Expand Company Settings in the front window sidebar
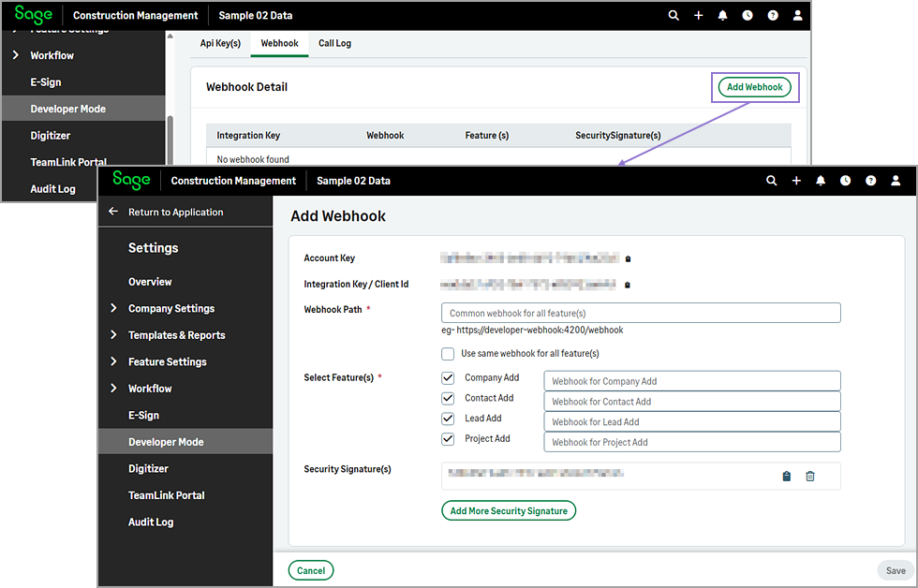The height and width of the screenshot is (588, 918). (113, 308)
